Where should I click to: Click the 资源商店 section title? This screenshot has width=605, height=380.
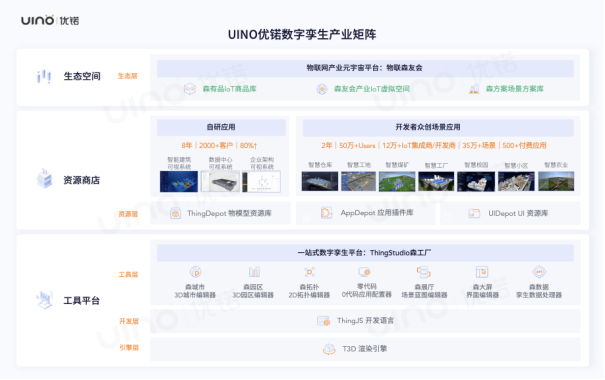pyautogui.click(x=81, y=180)
